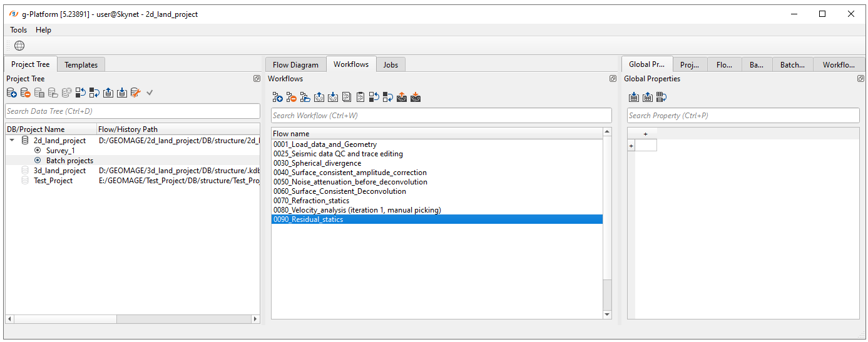868x342 pixels.
Task: Click the remove database icon in Project Tree
Action: (26, 93)
